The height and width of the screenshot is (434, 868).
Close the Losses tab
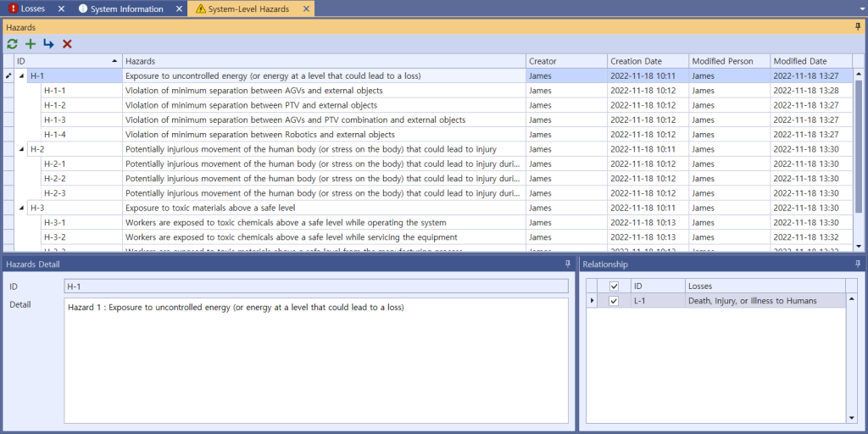(x=61, y=9)
